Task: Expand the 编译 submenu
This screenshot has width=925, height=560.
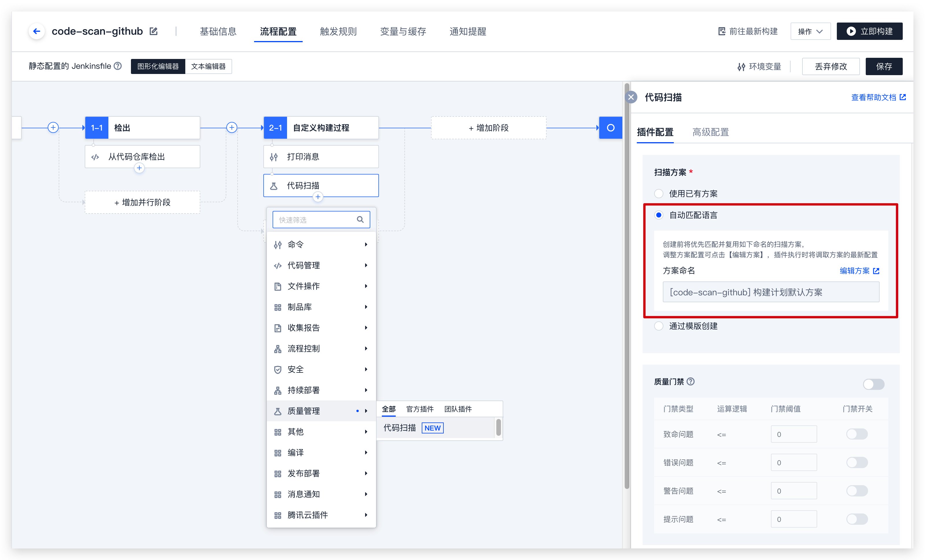Action: tap(366, 453)
